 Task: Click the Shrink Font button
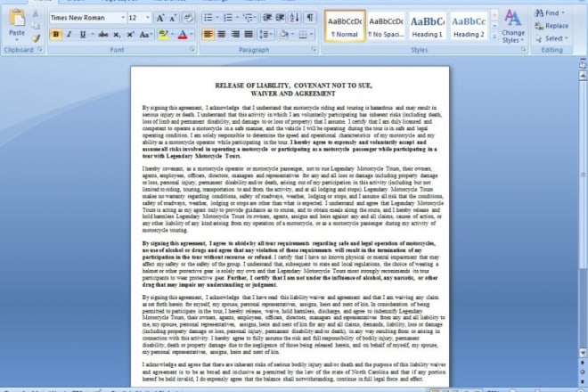pyautogui.click(x=173, y=18)
